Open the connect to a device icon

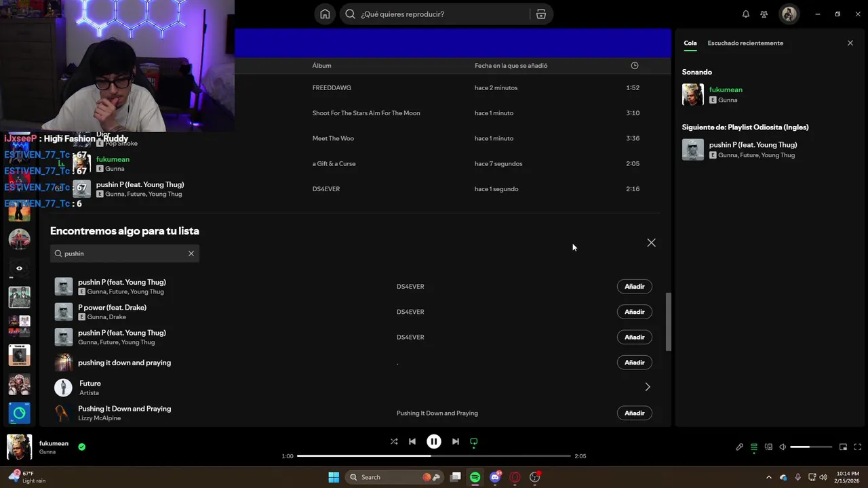tap(768, 447)
